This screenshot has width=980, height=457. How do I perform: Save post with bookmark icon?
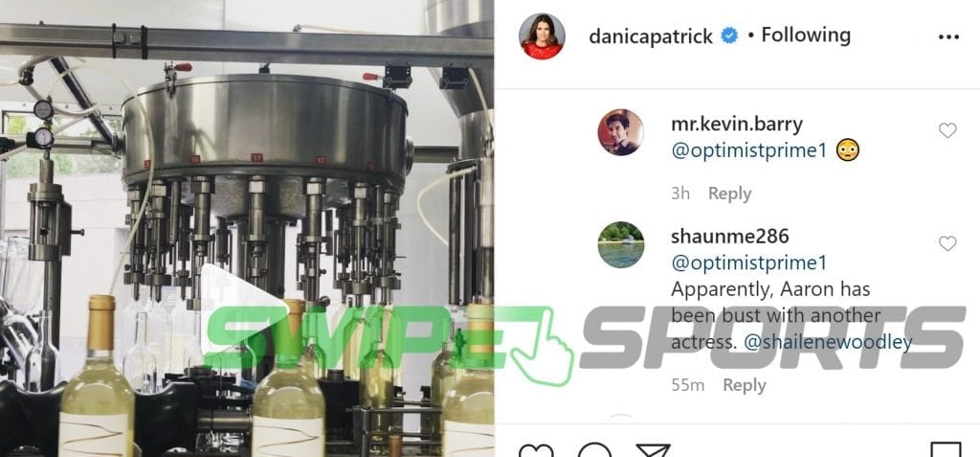[946, 449]
